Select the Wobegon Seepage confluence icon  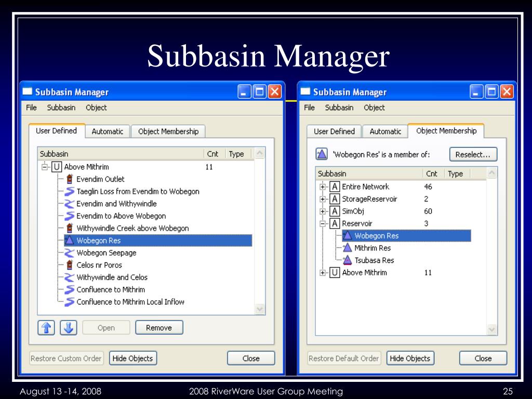[x=70, y=253]
